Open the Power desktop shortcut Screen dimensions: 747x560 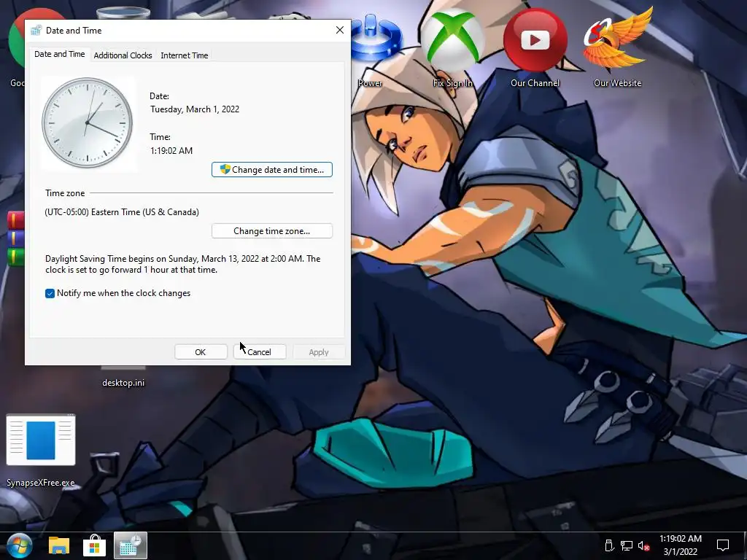[x=376, y=47]
